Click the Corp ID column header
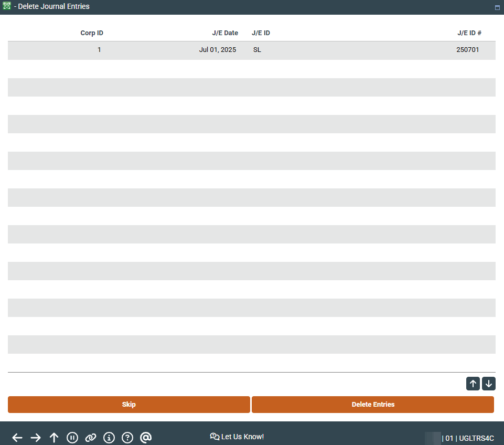The width and height of the screenshot is (504, 445). 92,33
